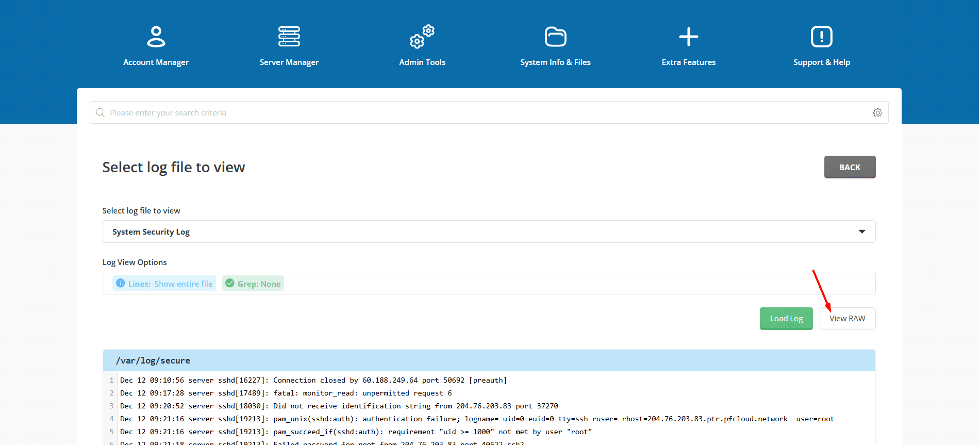Select the Server Manager text label
The image size is (980, 445).
coord(289,62)
